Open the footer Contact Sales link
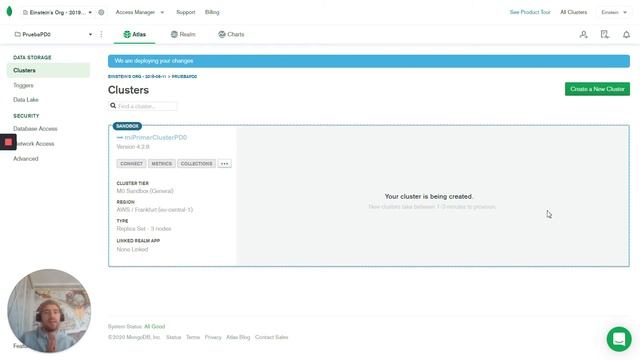Screen dimensions: 640x360 [x=271, y=337]
